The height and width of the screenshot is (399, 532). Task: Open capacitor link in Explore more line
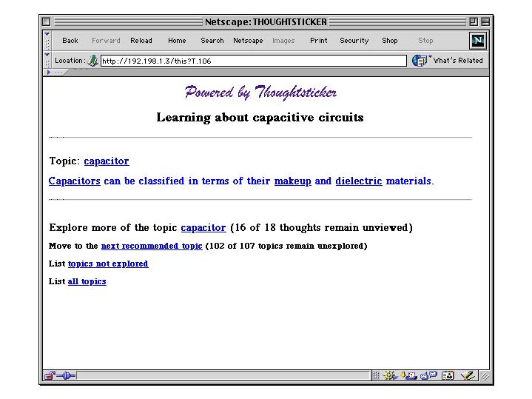pos(203,227)
